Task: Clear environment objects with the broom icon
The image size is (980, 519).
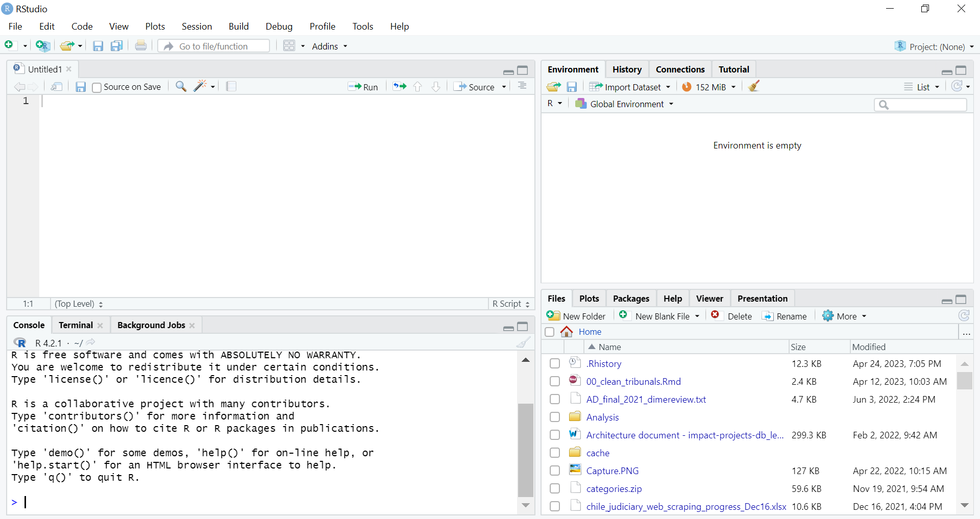Action: tap(754, 87)
